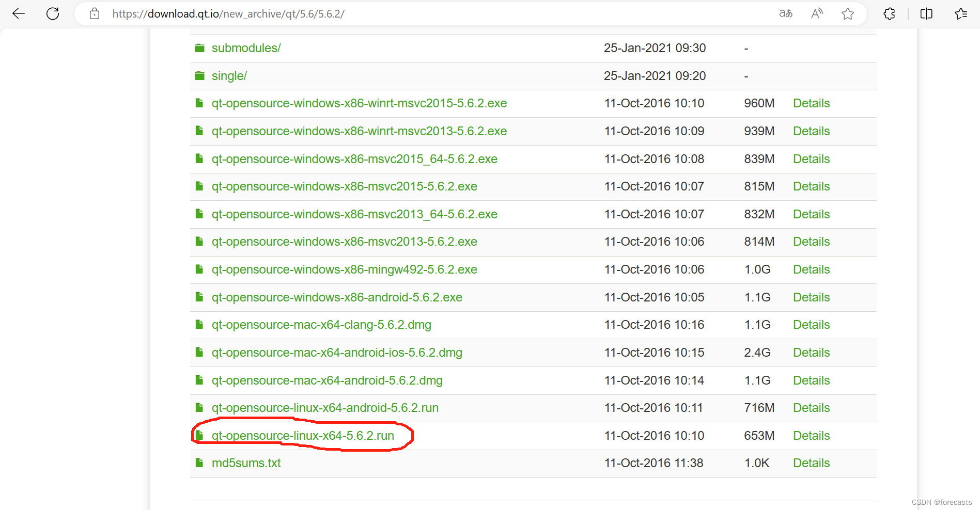Viewport: 980px width, 510px height.
Task: Open the md5sums.txt file link
Action: [246, 463]
